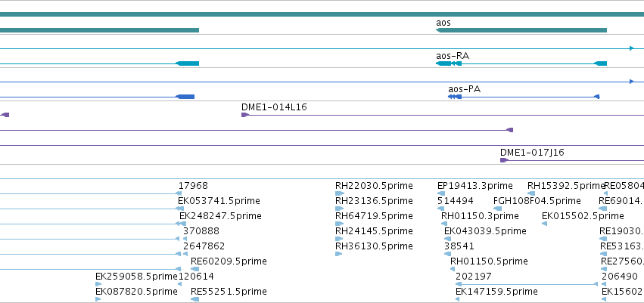
Task: Open RH64719.5prime EST label
Action: pyautogui.click(x=374, y=216)
